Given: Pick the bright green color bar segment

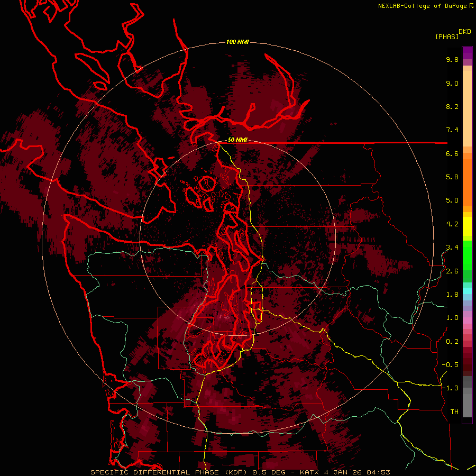Looking at the screenshot, I should (x=467, y=255).
